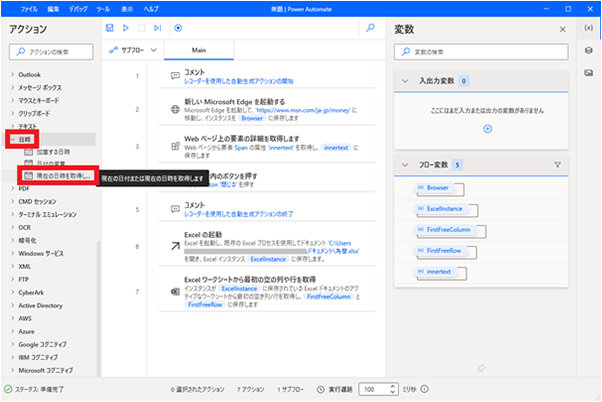Expand the AWS action group
The image size is (602, 402).
(13, 318)
